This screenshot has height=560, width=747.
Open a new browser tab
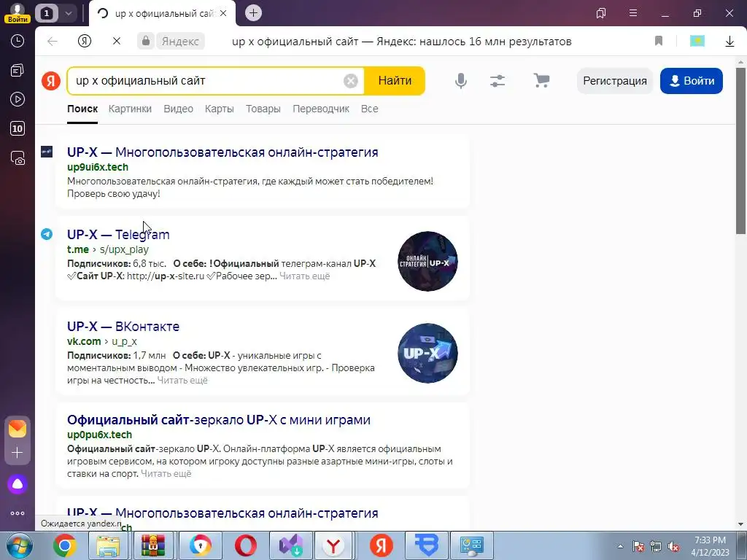(253, 13)
